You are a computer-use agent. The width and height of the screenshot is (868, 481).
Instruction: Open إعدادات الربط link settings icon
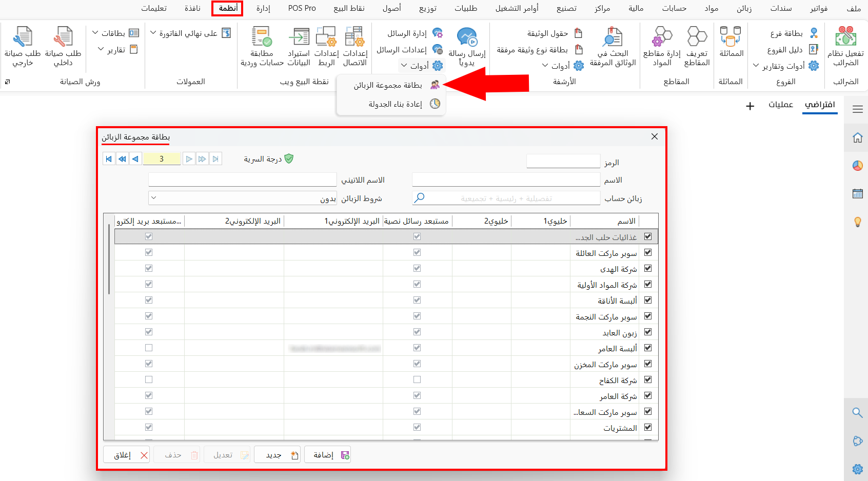(x=326, y=36)
